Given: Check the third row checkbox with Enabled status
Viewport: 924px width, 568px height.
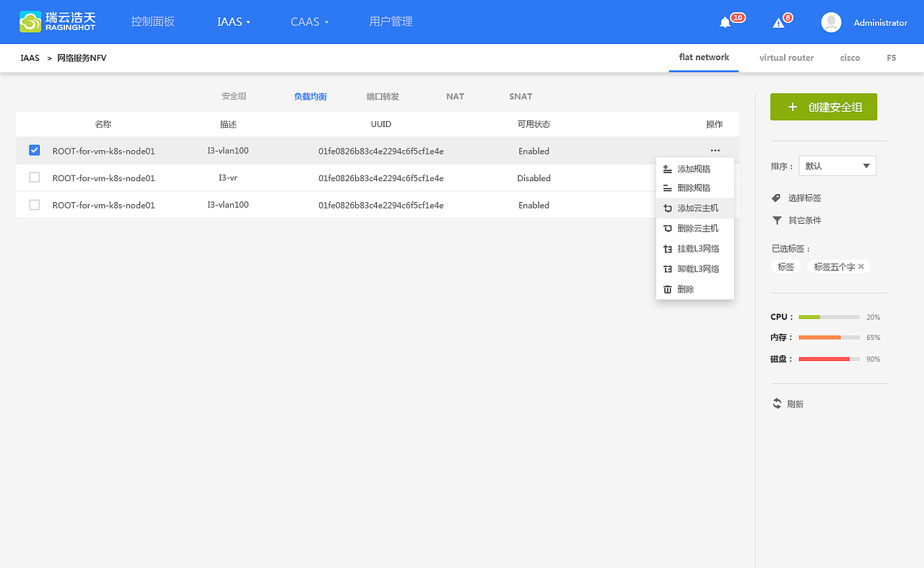Looking at the screenshot, I should click(34, 205).
